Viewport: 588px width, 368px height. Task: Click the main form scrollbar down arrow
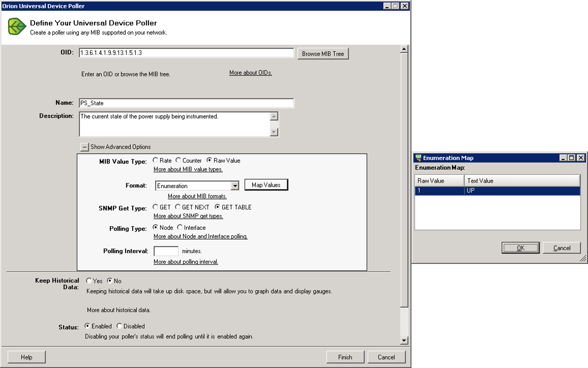tap(404, 341)
